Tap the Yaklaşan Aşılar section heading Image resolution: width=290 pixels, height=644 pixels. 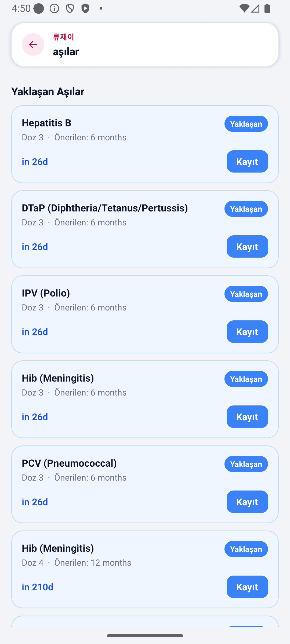[48, 92]
